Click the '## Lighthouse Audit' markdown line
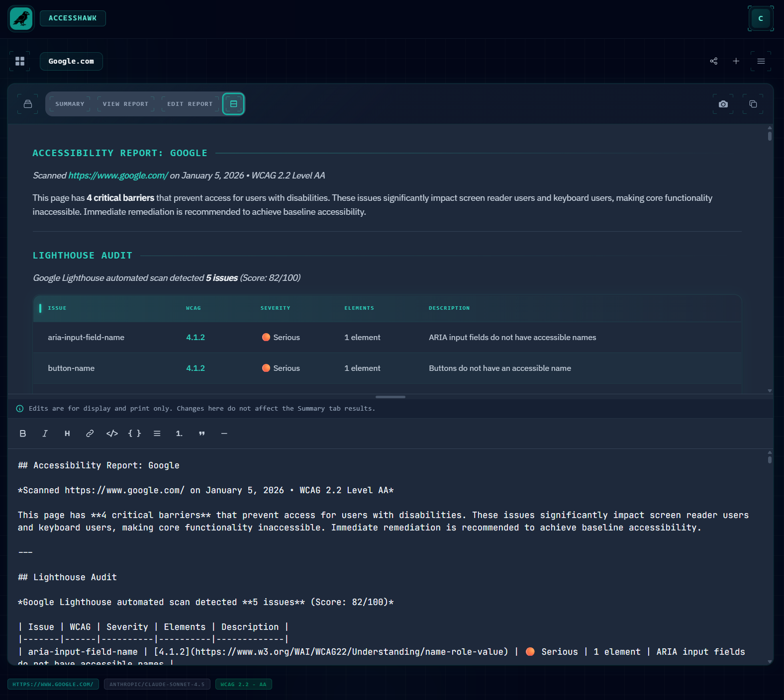 coord(67,577)
